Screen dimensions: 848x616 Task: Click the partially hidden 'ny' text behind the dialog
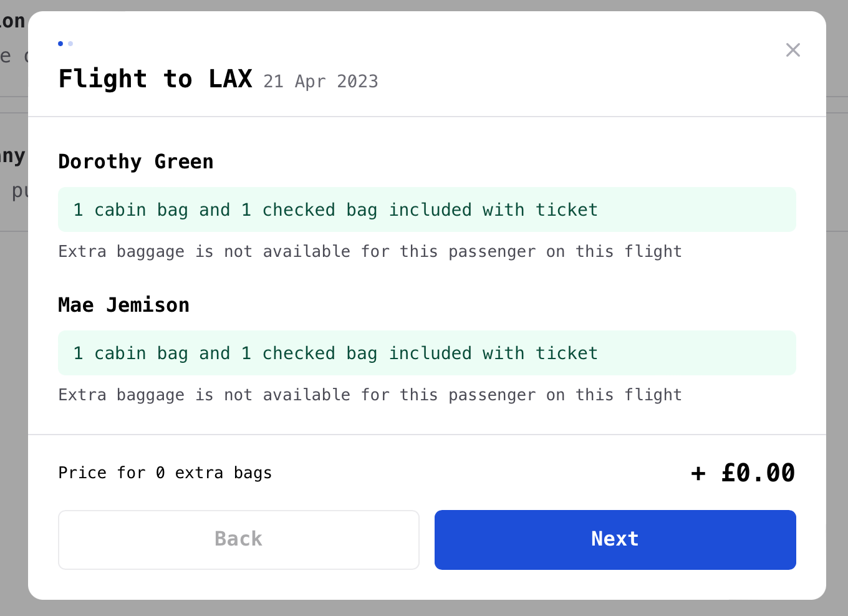pos(12,156)
